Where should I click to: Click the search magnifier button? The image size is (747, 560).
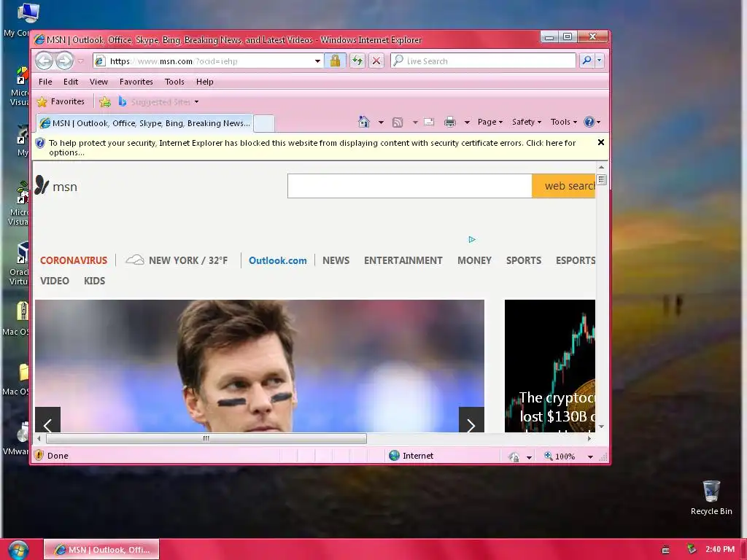click(587, 61)
